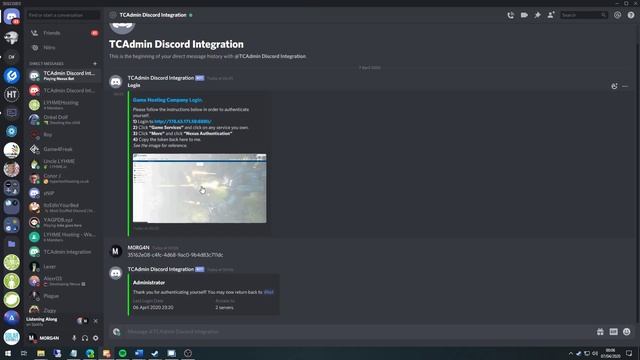The width and height of the screenshot is (640, 360).
Task: Open the Game Hosting Company Login link
Action: pos(167,100)
